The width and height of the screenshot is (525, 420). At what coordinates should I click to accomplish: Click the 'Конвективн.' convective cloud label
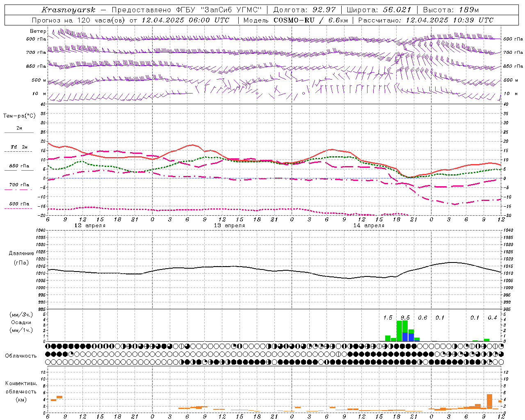coord(21,383)
